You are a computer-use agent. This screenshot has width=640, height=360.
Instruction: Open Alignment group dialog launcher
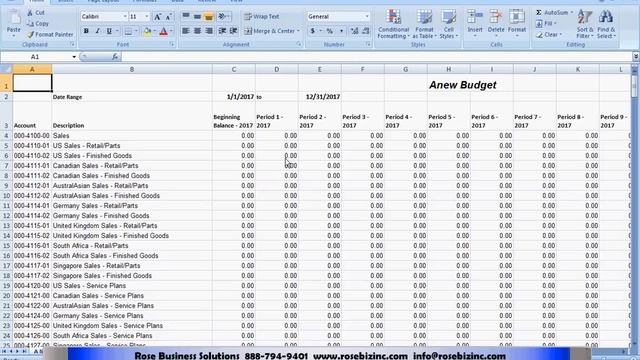(x=299, y=44)
